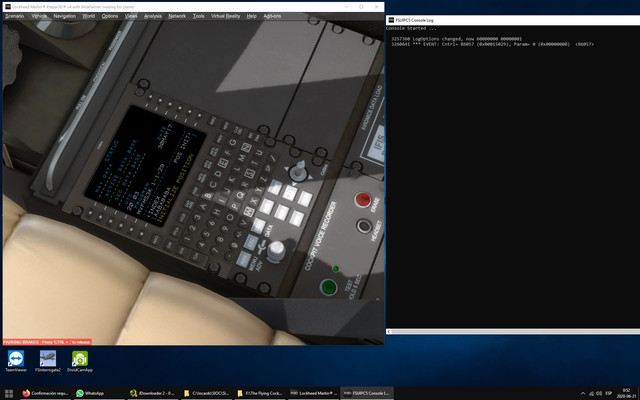Click the console log left scroll arrow

click(388, 331)
